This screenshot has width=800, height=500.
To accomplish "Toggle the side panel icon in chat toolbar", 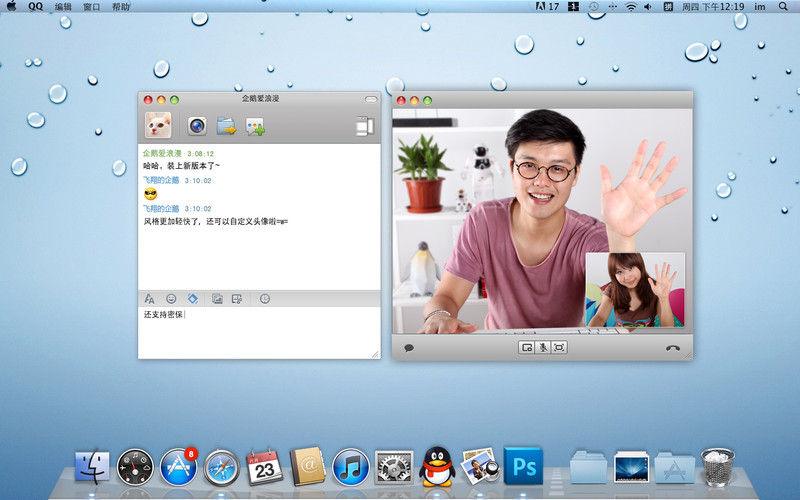I will [x=365, y=126].
